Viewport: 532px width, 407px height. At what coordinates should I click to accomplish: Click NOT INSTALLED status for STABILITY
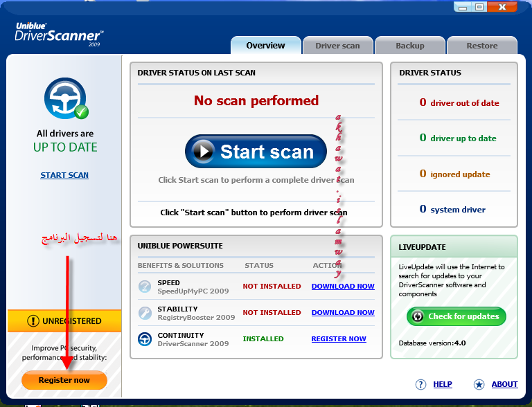click(x=272, y=312)
